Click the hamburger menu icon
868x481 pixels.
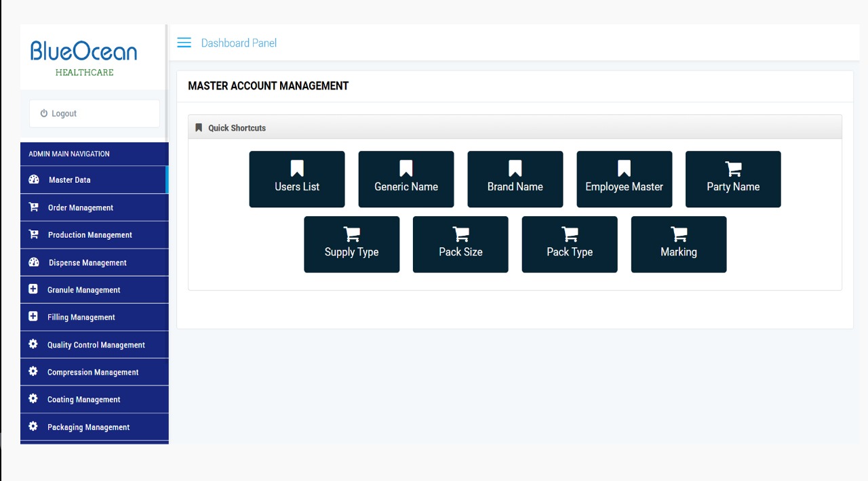pos(184,43)
